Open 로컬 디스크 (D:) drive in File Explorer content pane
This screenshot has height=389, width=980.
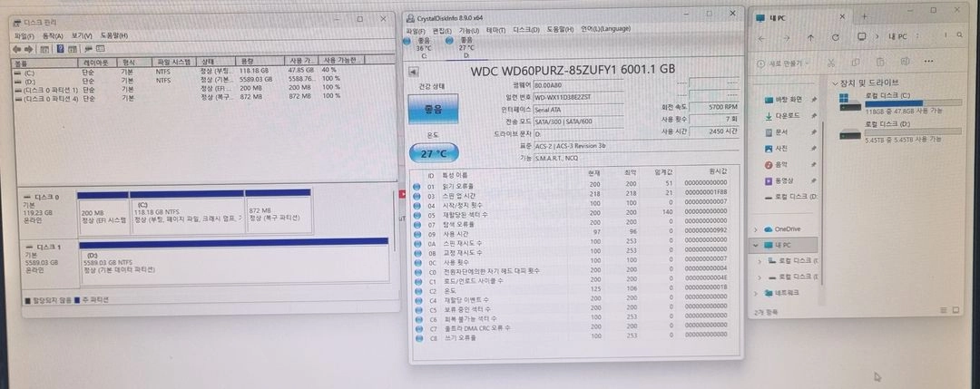pos(901,131)
